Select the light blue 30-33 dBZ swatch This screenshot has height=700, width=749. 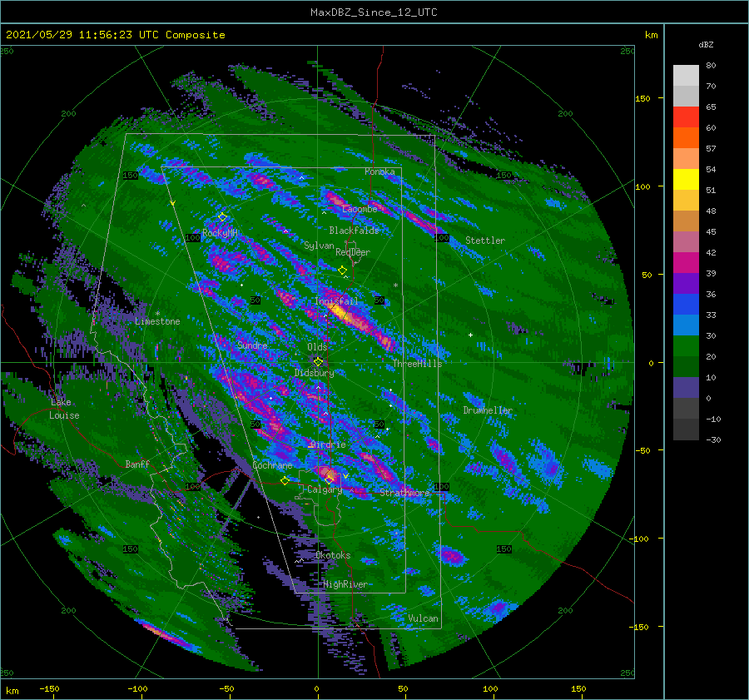click(x=686, y=325)
